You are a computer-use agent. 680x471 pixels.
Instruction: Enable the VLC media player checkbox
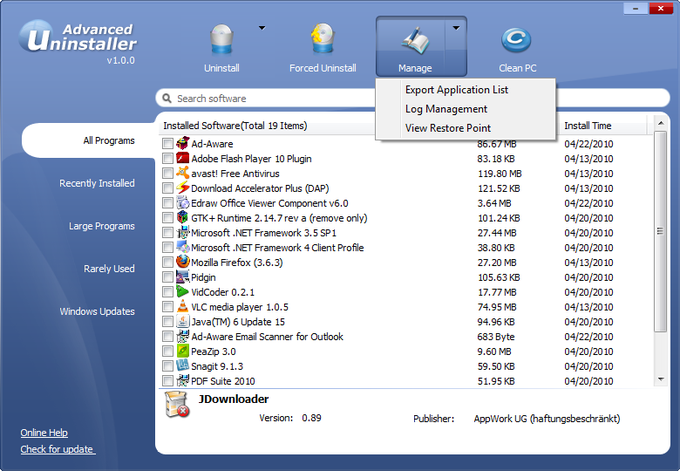pos(167,307)
